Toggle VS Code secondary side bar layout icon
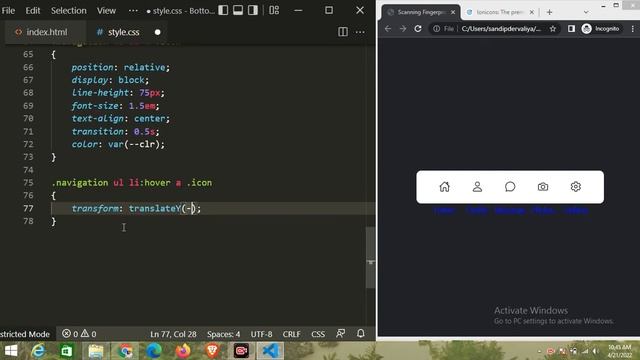Image resolution: width=640 pixels, height=360 pixels. click(x=253, y=10)
